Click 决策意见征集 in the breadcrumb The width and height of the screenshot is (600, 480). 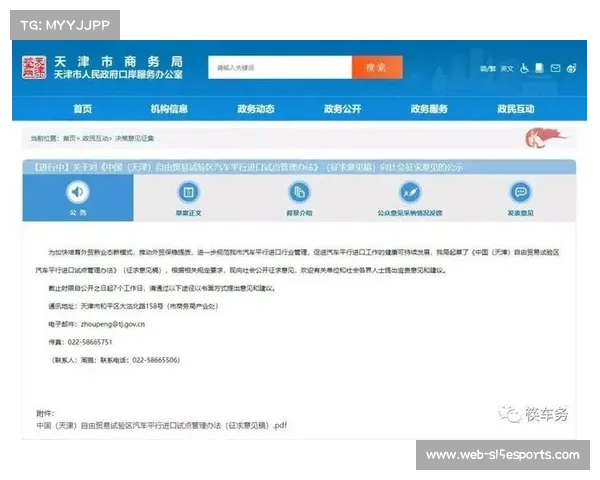[134, 139]
